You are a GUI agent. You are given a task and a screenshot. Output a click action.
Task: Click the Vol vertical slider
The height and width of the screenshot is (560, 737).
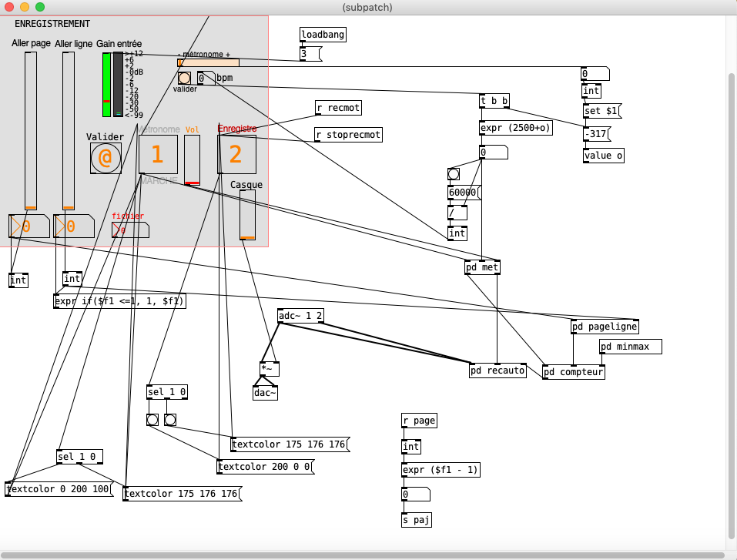tap(192, 160)
